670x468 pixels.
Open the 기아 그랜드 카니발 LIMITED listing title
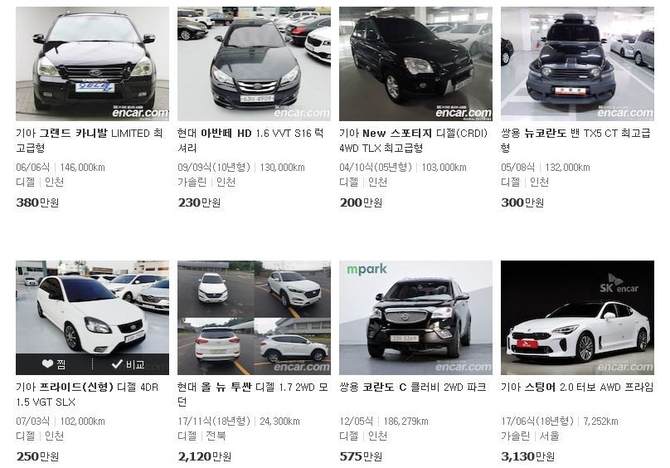89,141
